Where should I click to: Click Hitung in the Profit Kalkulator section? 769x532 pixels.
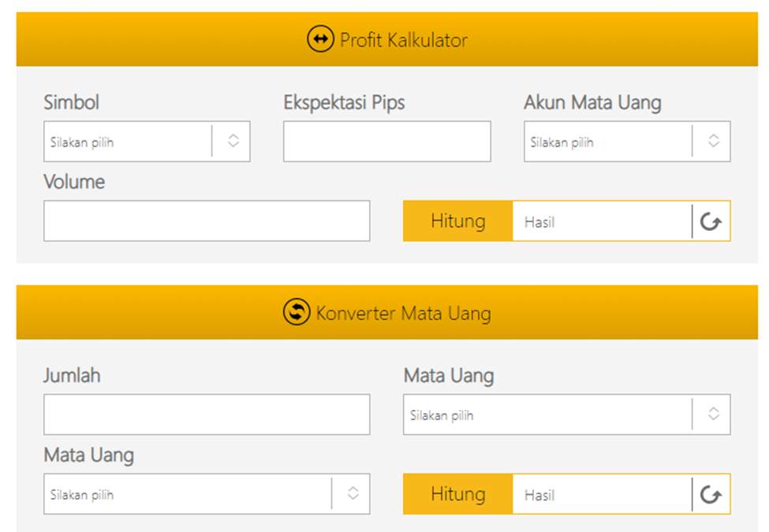click(458, 221)
